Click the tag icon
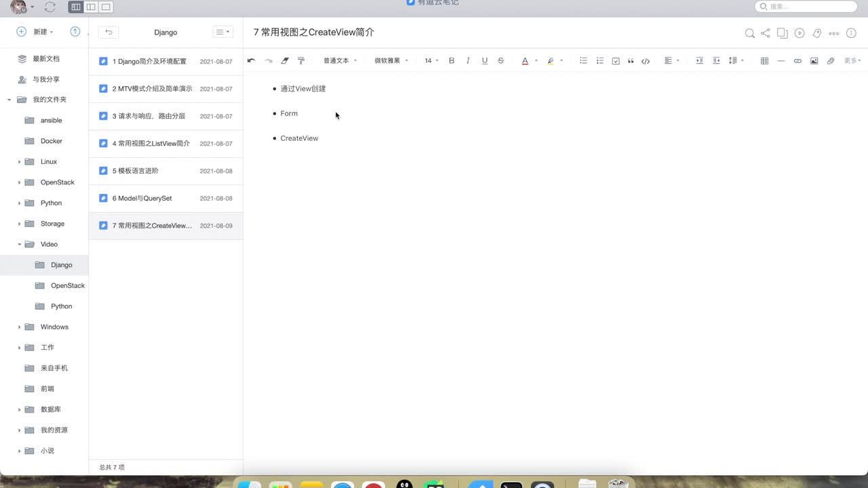Screen dimensions: 868x488 coord(816,33)
